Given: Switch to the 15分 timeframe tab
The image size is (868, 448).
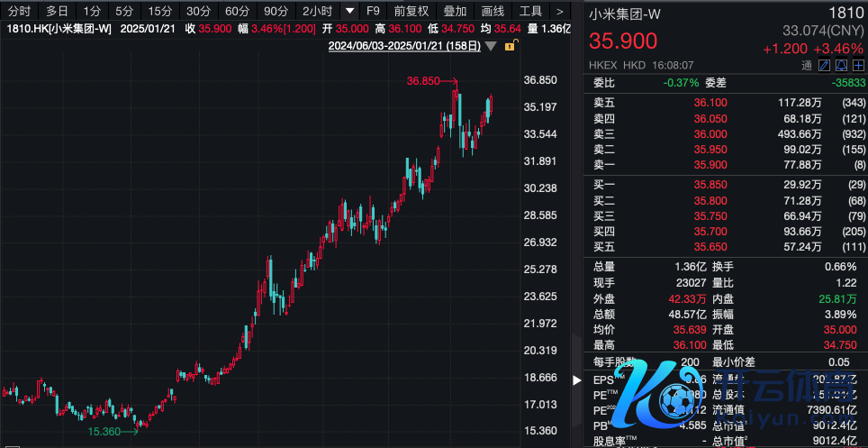Looking at the screenshot, I should click(160, 12).
